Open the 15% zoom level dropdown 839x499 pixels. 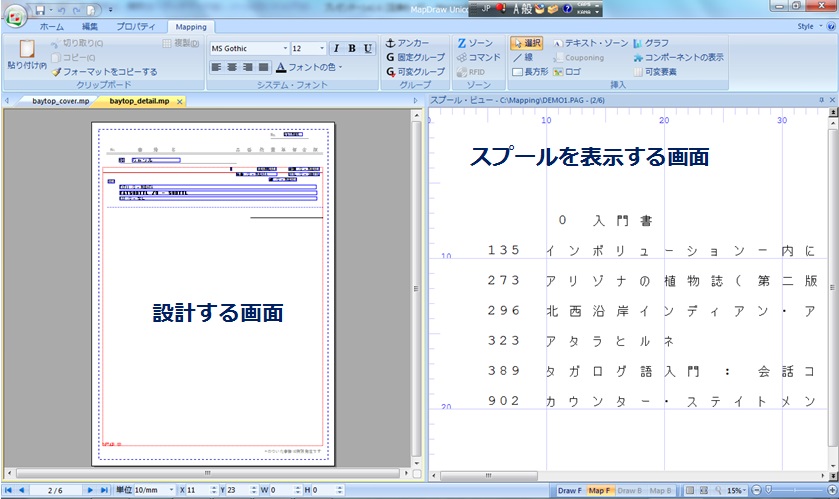(x=737, y=490)
